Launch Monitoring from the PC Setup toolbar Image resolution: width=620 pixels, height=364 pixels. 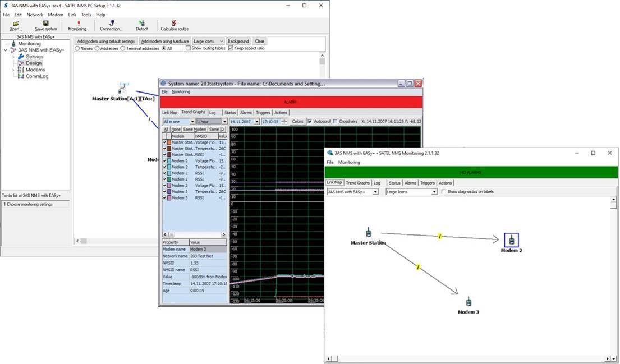(x=79, y=24)
